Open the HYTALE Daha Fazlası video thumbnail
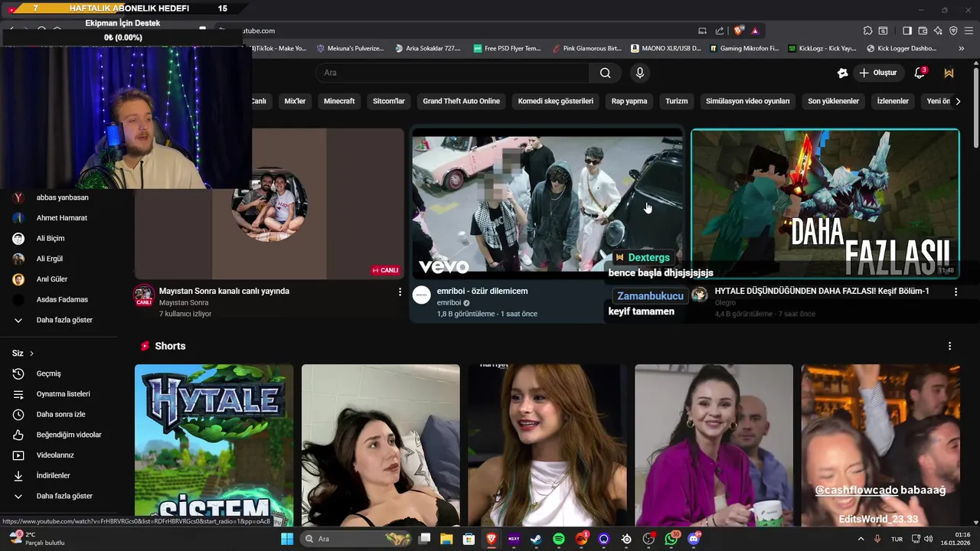This screenshot has width=980, height=551. click(825, 204)
